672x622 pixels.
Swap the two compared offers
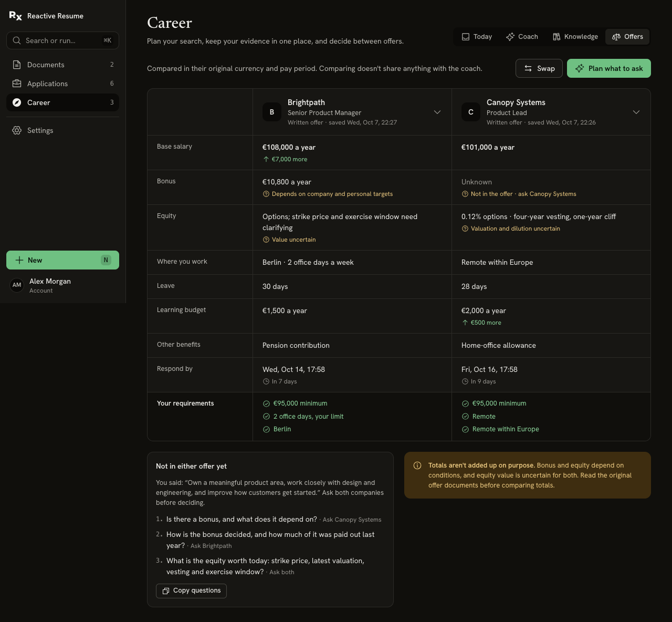coord(539,68)
